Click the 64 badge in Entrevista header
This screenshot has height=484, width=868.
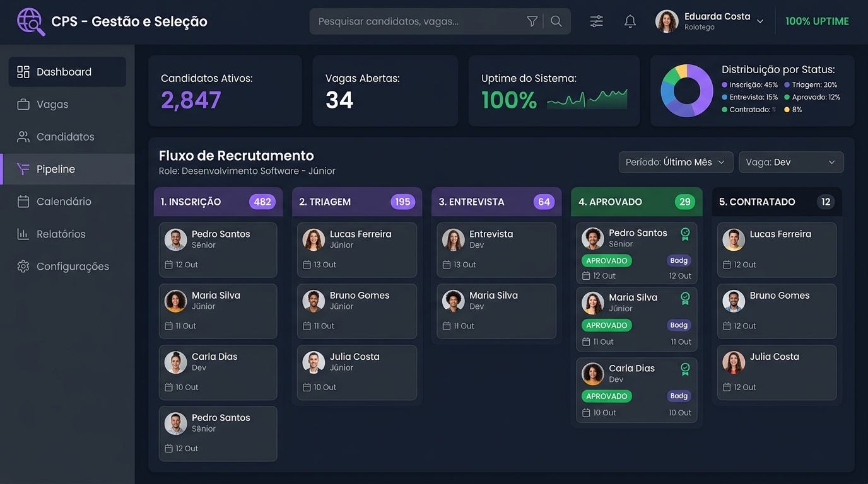[544, 202]
